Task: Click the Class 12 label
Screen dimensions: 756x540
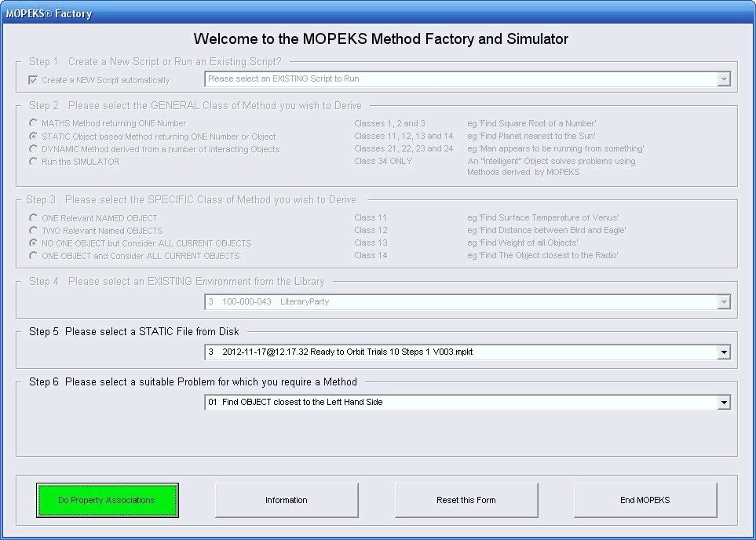Action: tap(371, 231)
